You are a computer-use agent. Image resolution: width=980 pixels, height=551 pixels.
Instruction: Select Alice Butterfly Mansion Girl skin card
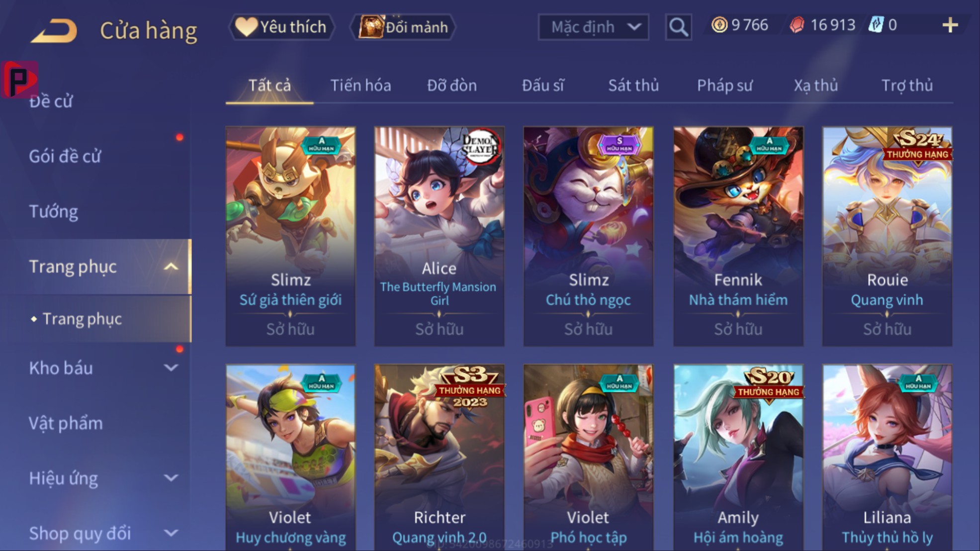pyautogui.click(x=440, y=237)
